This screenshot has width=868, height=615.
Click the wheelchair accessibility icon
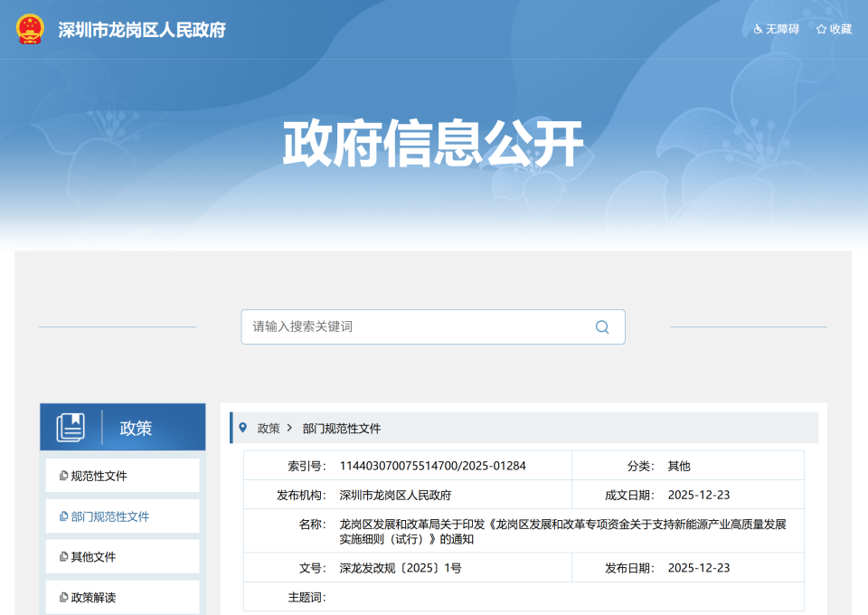[x=757, y=29]
